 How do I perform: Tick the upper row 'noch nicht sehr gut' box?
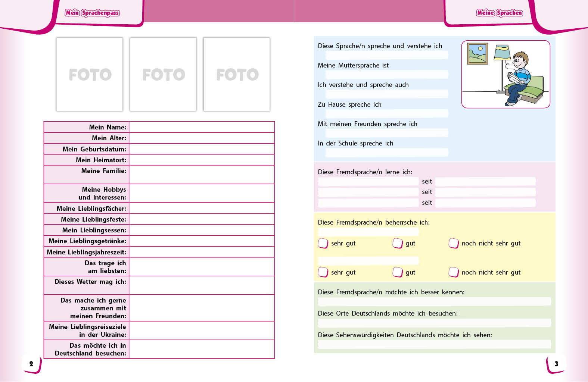[454, 243]
